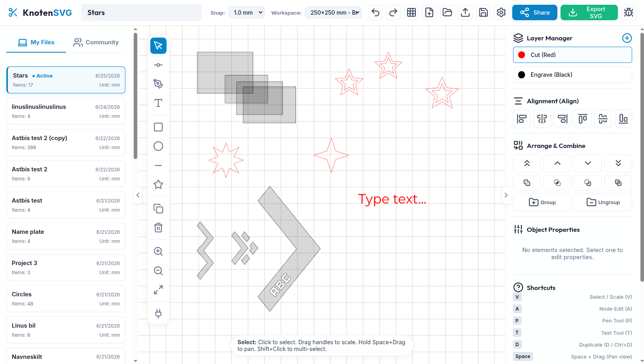Click the third combine (intersect) icon

(x=588, y=183)
